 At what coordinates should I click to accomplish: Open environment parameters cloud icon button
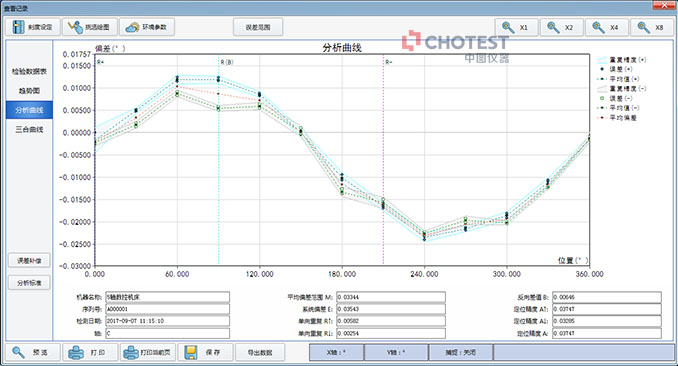click(147, 27)
